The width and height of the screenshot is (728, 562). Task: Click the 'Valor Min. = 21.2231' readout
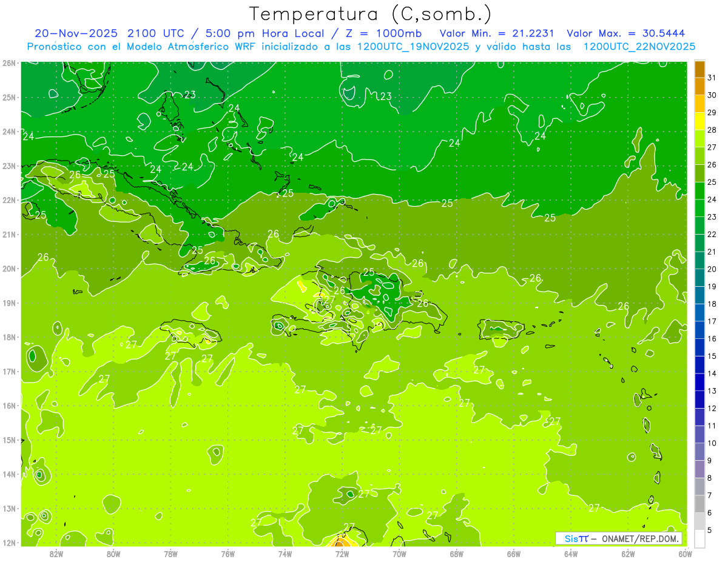497,33
